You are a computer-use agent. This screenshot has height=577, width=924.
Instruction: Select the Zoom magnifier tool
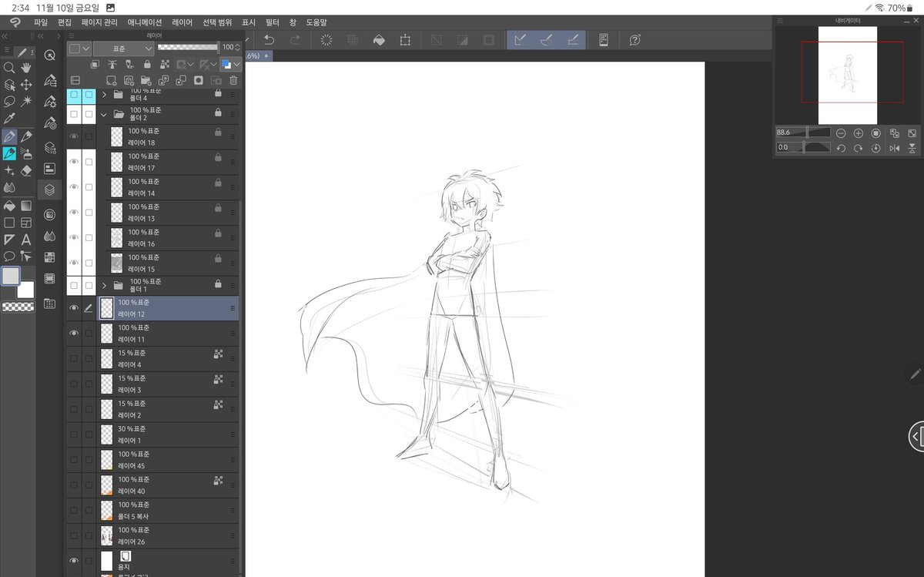coord(9,68)
